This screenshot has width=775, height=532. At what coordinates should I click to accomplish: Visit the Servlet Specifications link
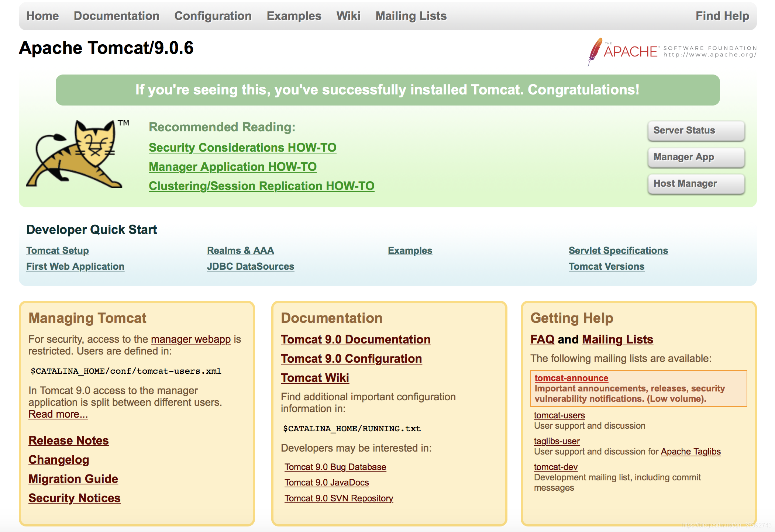point(618,251)
